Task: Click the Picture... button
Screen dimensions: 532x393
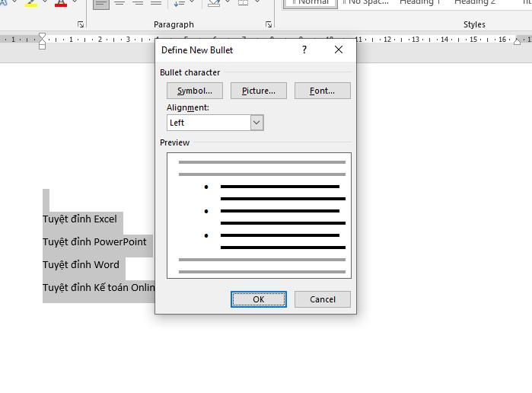Action: [x=259, y=91]
